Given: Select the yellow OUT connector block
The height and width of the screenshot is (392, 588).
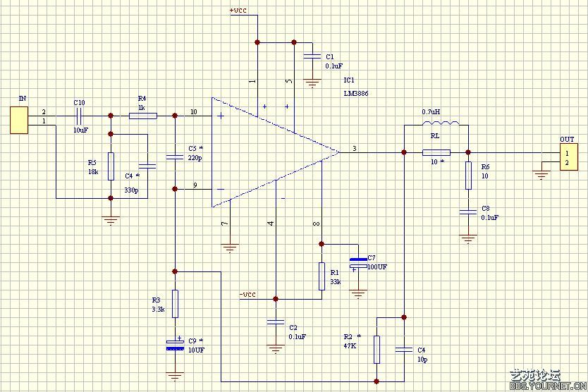Looking at the screenshot, I should pyautogui.click(x=568, y=157).
